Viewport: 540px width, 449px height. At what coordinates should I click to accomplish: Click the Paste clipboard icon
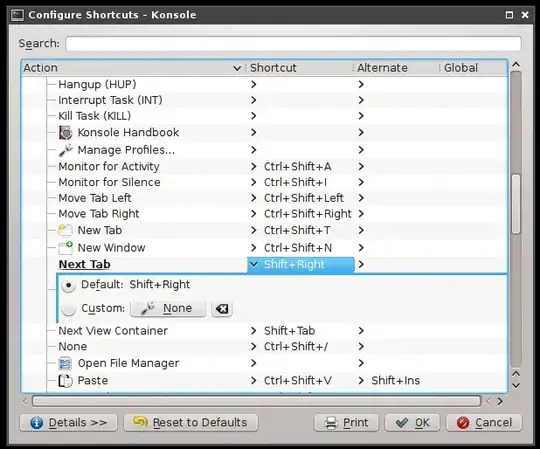point(65,380)
